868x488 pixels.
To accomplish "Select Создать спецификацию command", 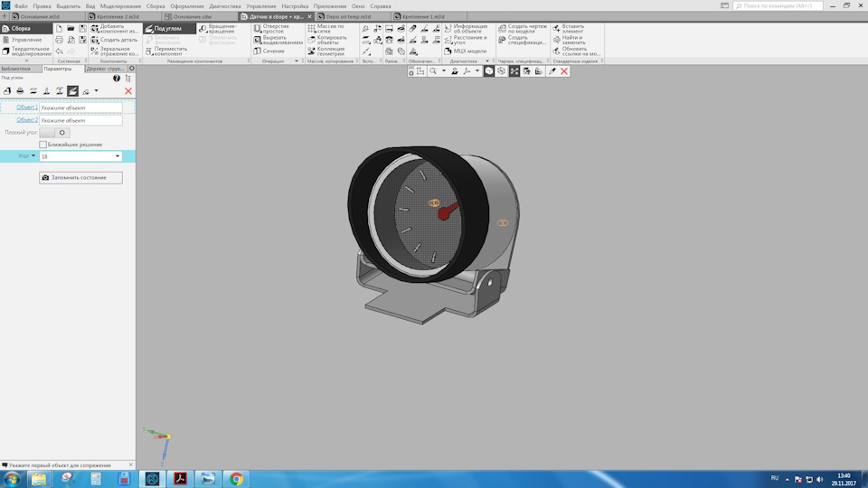I will 522,40.
